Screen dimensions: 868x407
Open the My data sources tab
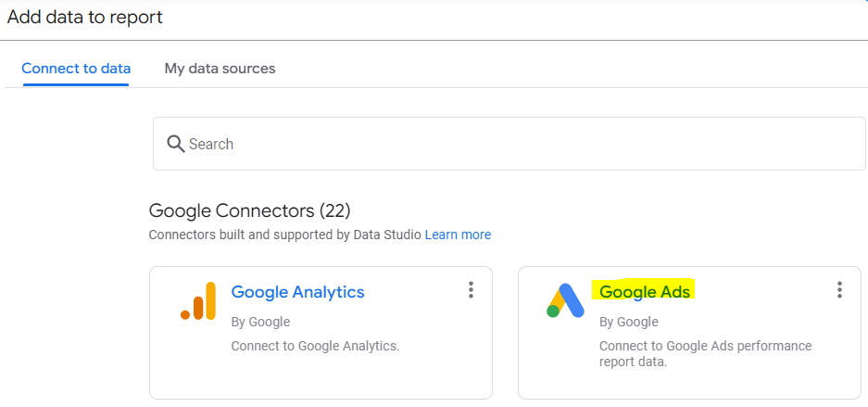220,69
